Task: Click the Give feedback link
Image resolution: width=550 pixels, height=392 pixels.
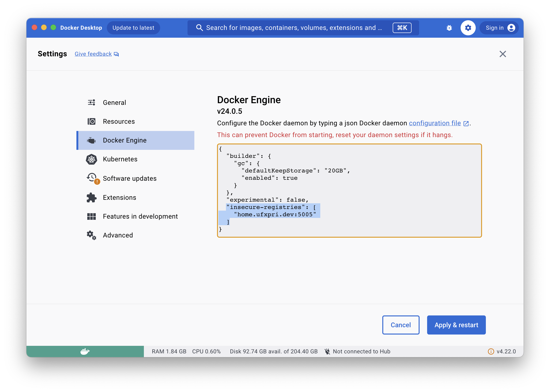Action: click(x=93, y=54)
